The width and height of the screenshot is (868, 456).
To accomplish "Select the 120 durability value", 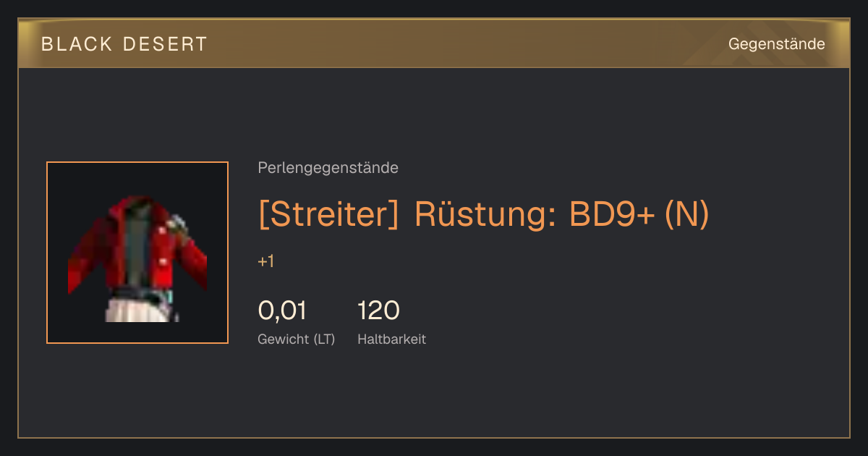I will pyautogui.click(x=378, y=311).
